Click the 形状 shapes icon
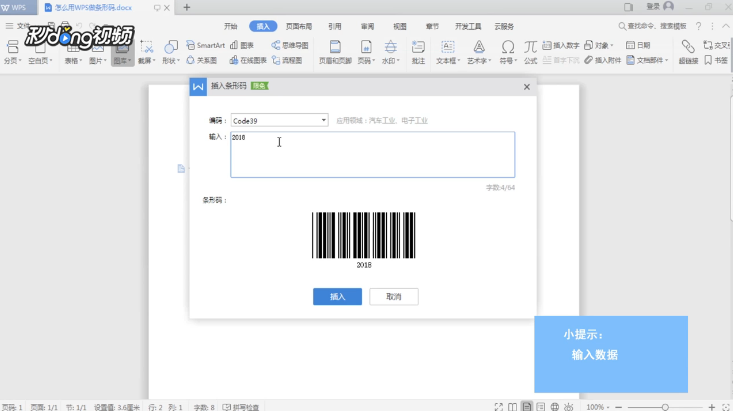This screenshot has width=733, height=411. coord(171,47)
